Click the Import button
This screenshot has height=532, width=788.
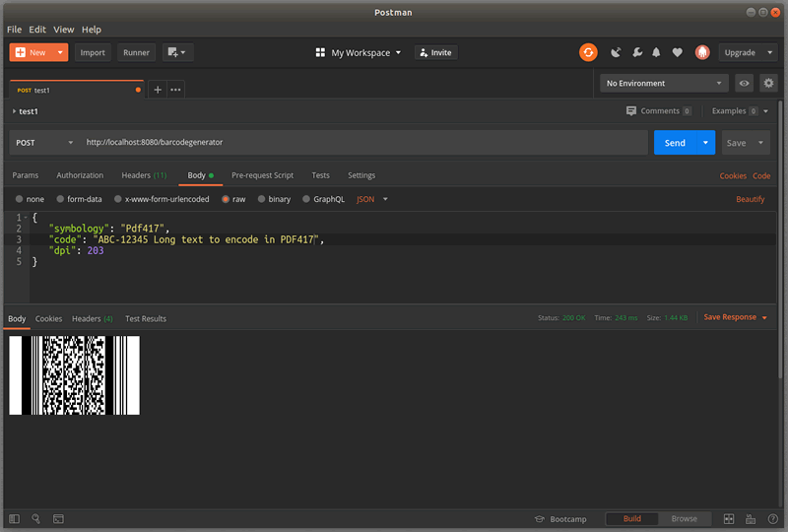[x=93, y=52]
